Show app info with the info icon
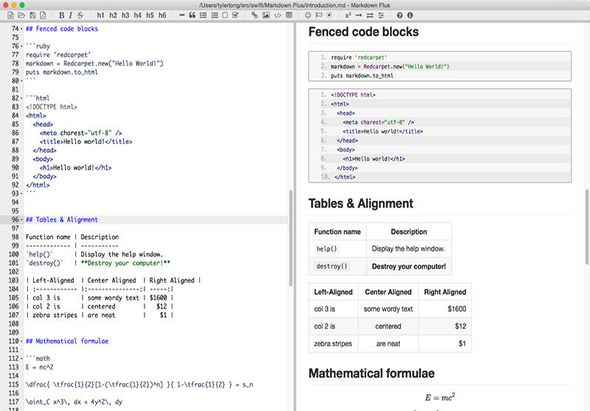Viewport: 590px width, 411px height. 410,15
